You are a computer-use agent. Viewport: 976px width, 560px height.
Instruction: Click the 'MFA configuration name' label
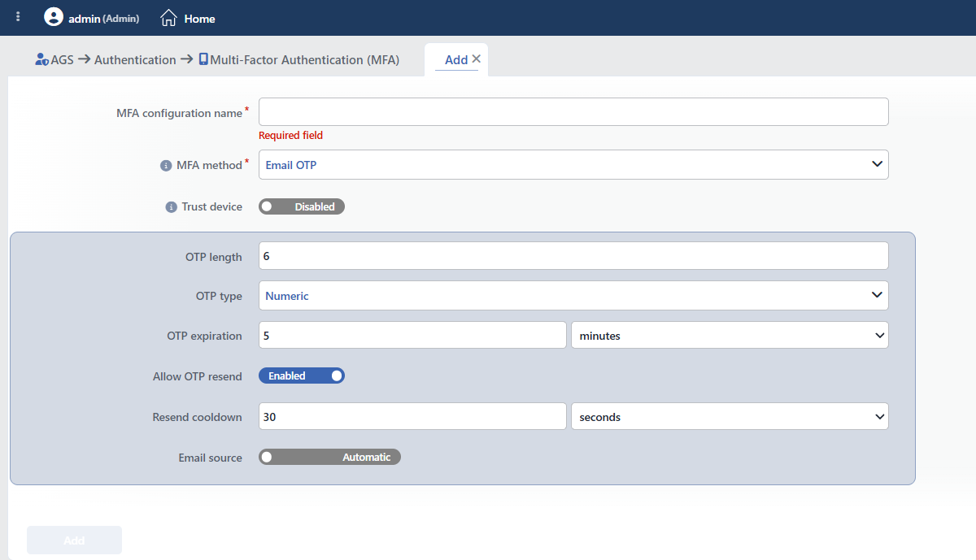coord(180,113)
